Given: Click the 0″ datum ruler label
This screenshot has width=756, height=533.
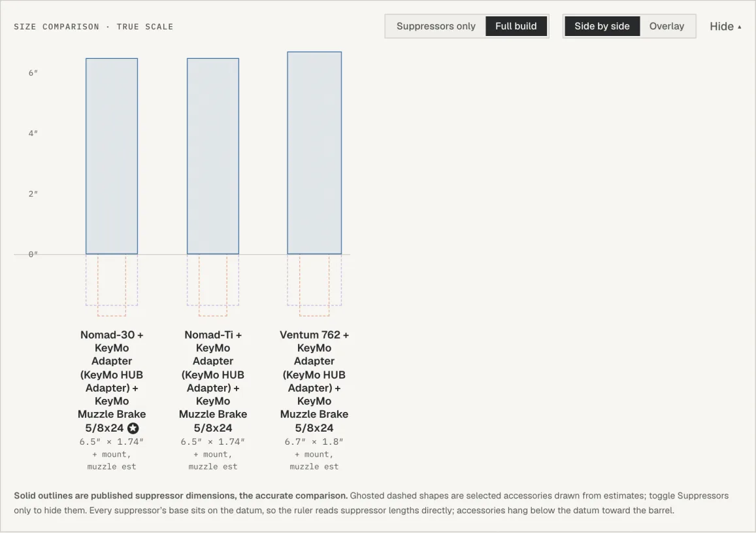Looking at the screenshot, I should 33,254.
